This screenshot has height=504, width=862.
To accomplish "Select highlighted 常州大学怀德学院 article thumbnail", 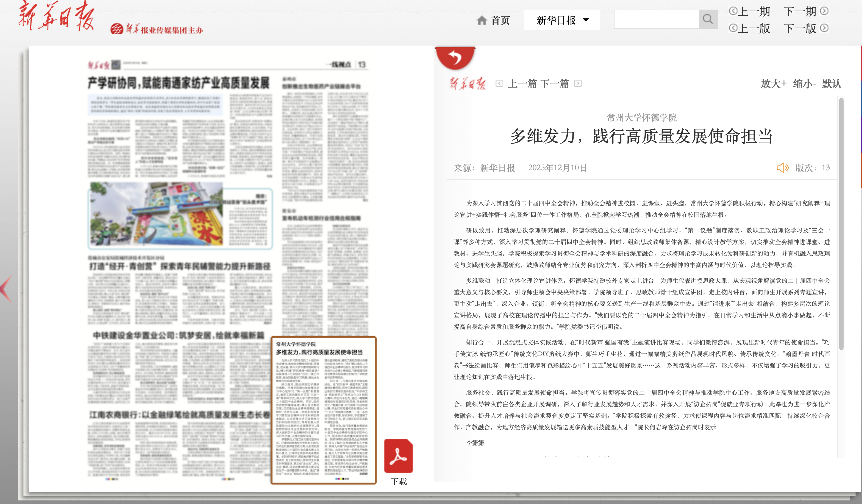I will (x=323, y=410).
